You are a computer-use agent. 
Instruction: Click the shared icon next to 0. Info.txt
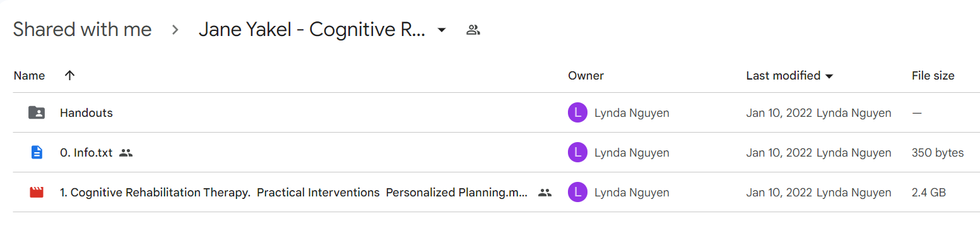tap(126, 152)
